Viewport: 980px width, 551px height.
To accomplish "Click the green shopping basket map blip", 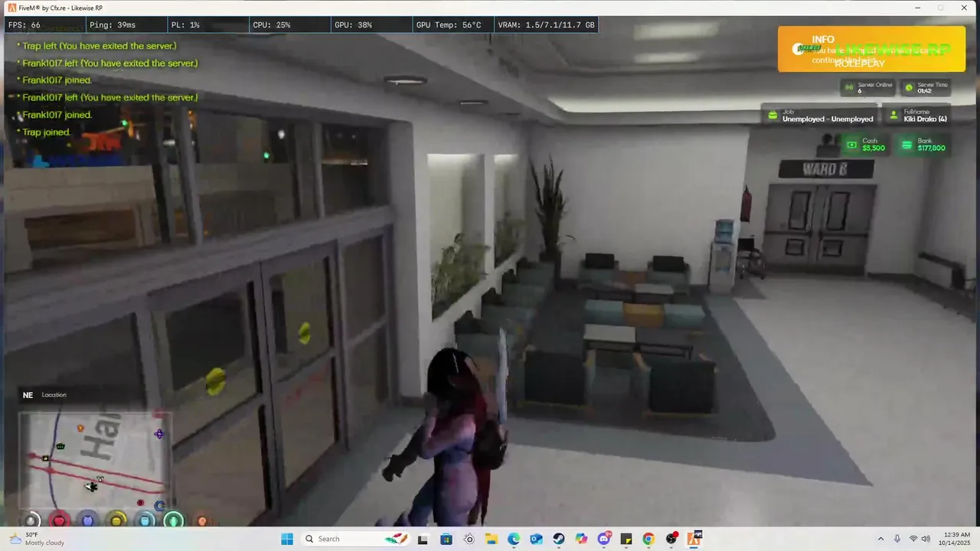I will point(60,446).
